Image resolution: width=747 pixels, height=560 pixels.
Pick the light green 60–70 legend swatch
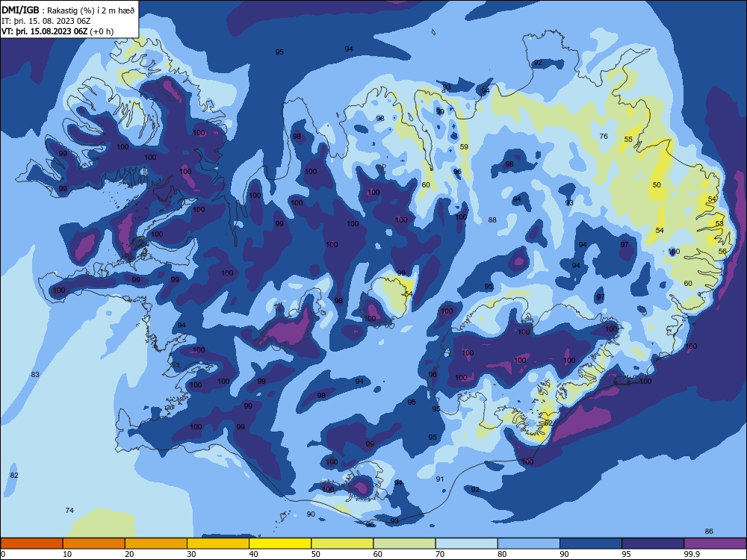coord(404,544)
